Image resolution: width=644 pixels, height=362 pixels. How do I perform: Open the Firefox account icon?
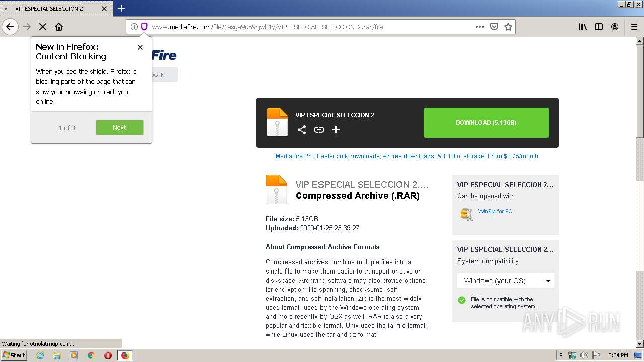click(x=615, y=27)
